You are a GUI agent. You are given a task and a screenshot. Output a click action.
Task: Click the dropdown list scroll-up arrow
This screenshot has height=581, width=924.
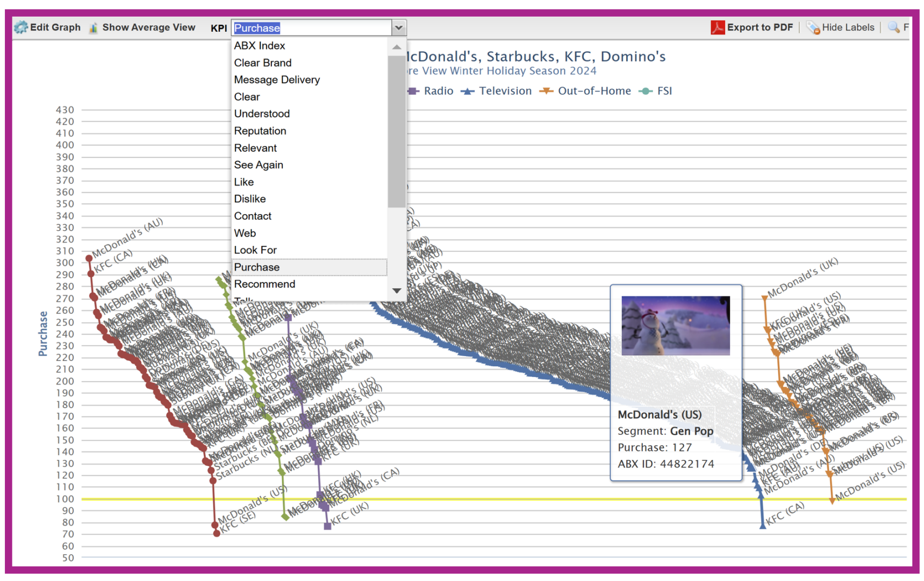point(397,47)
